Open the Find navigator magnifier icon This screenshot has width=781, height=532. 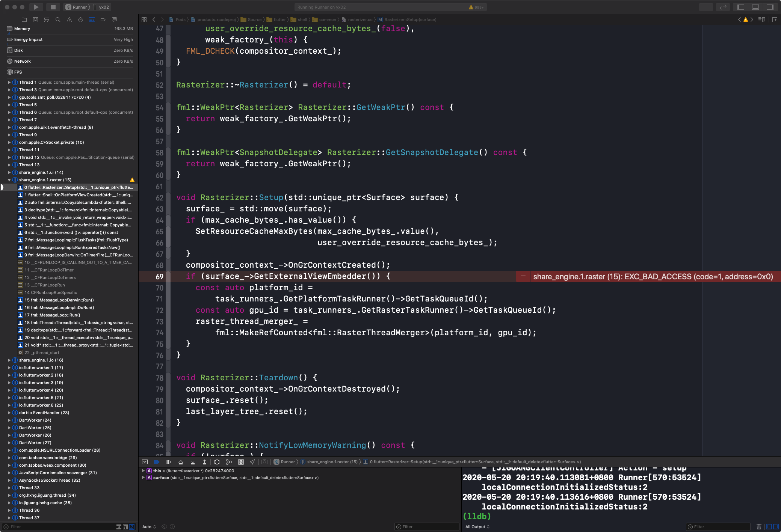[x=58, y=20]
